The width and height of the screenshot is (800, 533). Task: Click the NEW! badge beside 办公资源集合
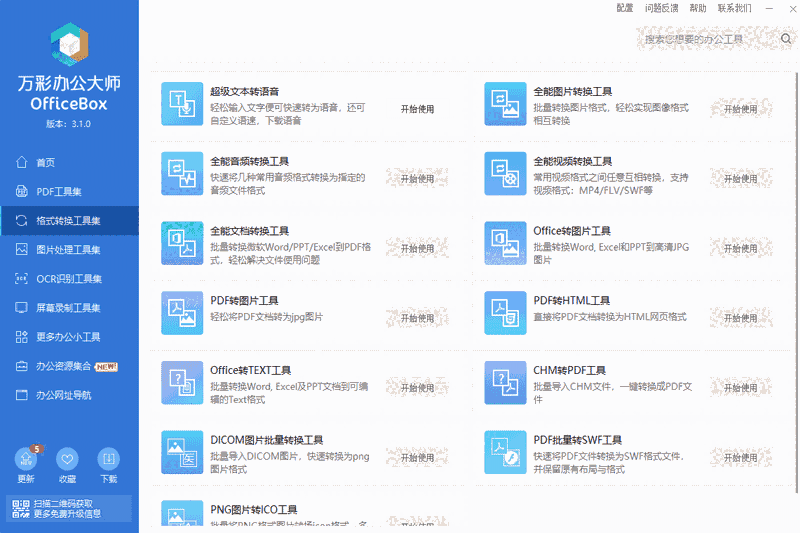click(107, 366)
